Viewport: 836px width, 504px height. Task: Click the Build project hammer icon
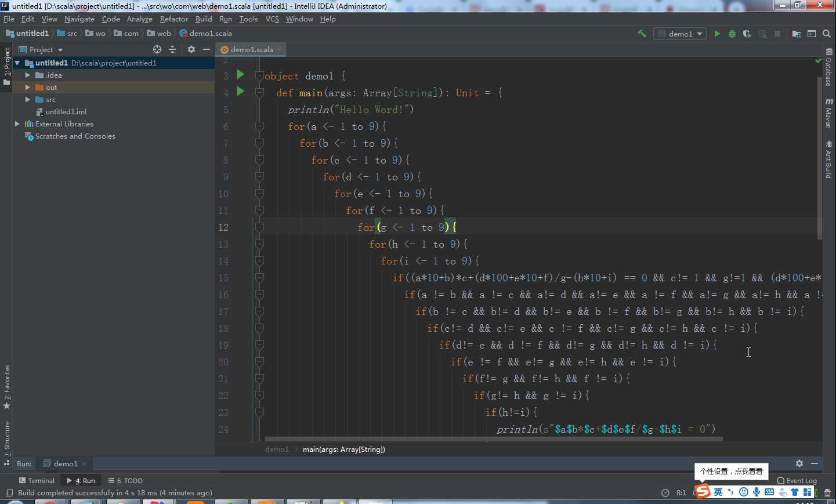[x=642, y=34]
